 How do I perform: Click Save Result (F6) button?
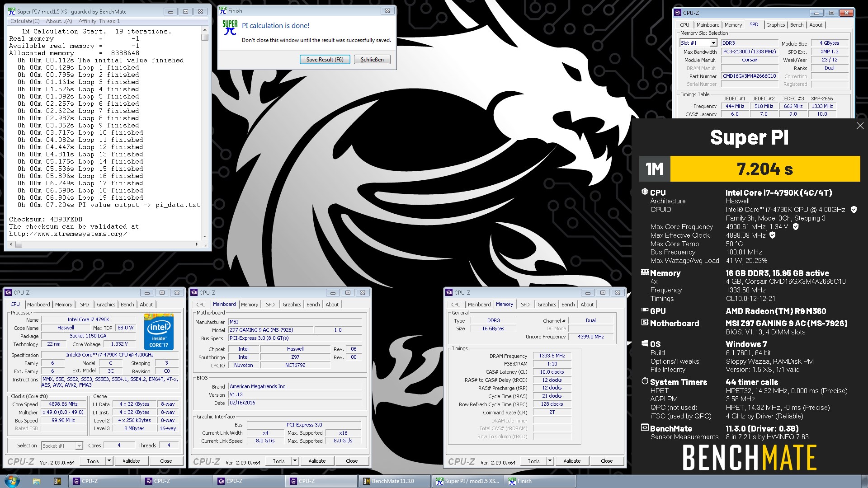click(x=325, y=60)
